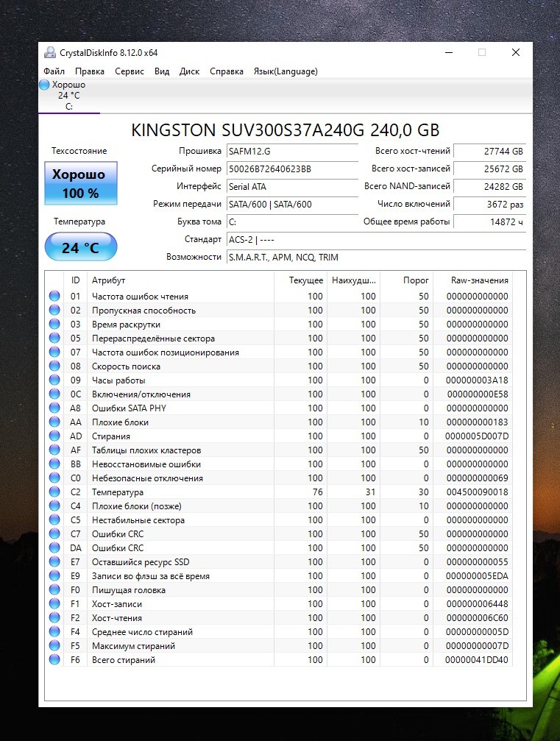Open the Вид menu

coord(162,71)
